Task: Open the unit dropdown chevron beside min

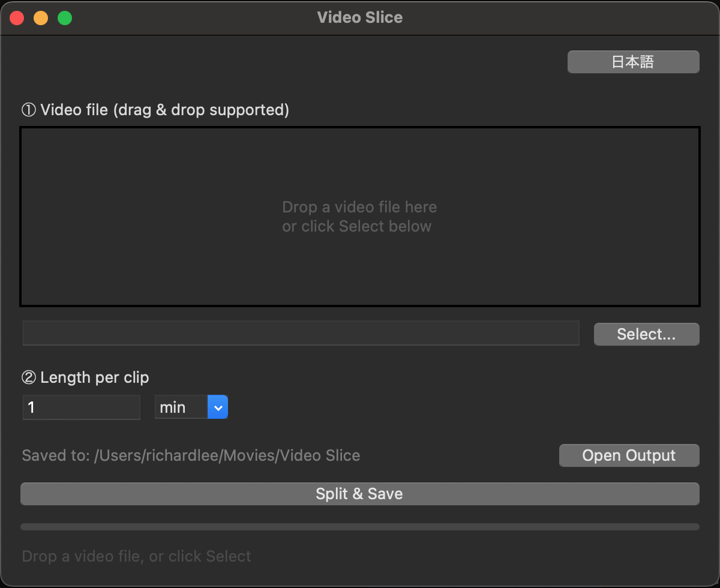Action: 217,407
